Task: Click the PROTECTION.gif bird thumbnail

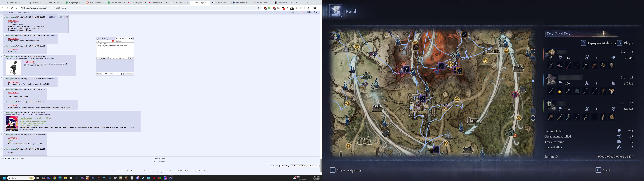Action: point(13,67)
